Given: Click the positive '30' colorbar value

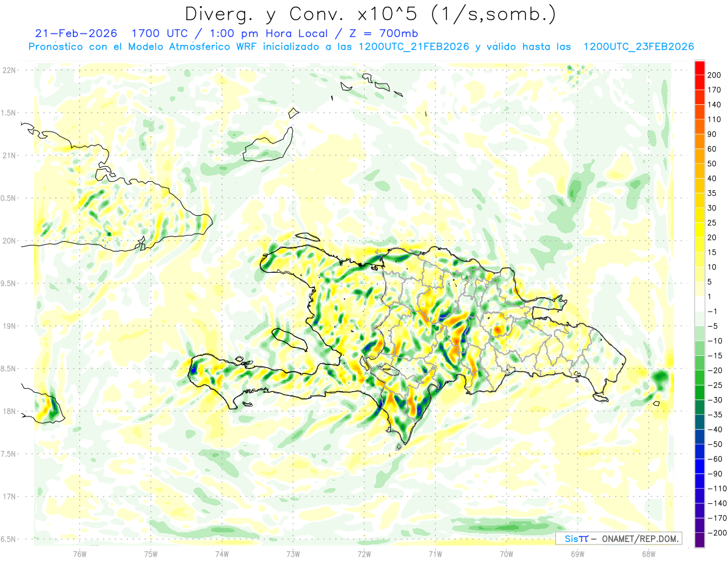Looking at the screenshot, I should [x=712, y=208].
